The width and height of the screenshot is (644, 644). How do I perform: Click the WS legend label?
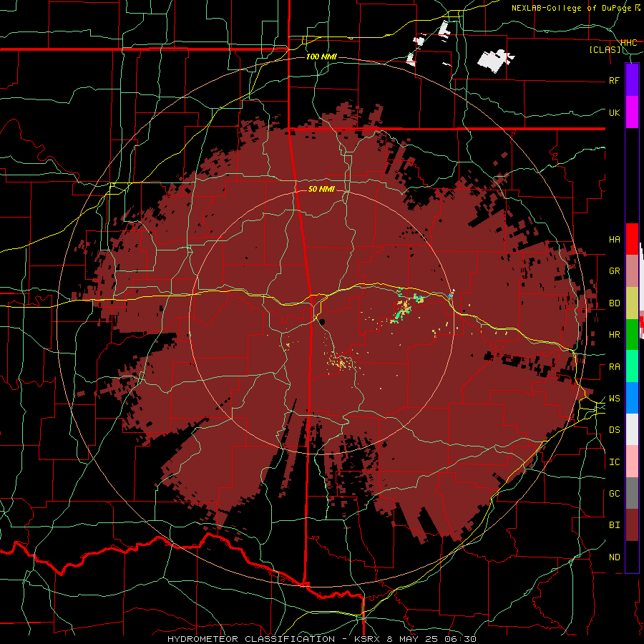click(x=614, y=399)
